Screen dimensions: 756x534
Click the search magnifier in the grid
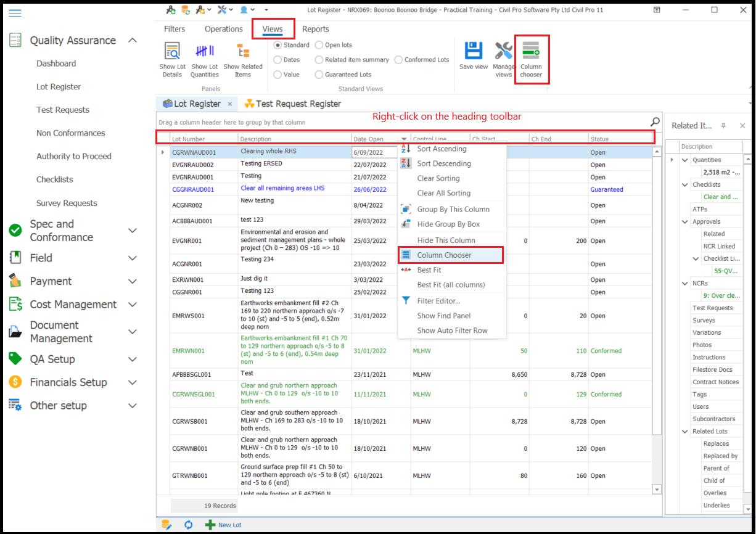click(655, 121)
